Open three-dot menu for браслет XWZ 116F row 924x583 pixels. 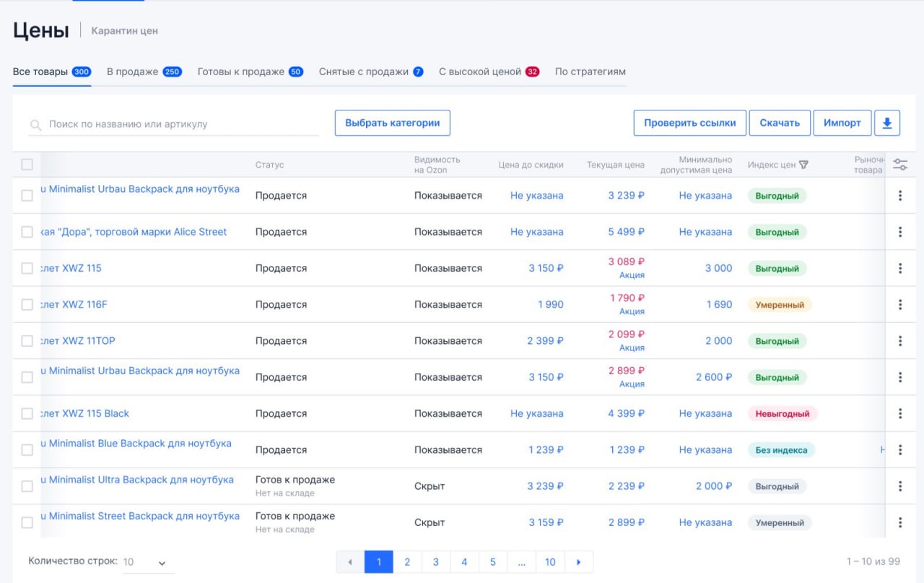pos(900,305)
